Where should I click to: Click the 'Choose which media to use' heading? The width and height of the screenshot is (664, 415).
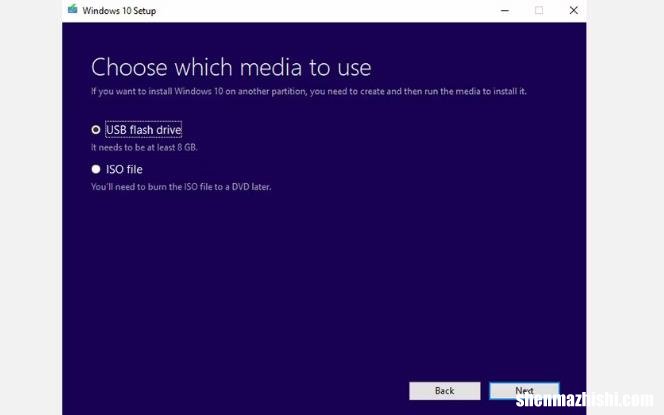(231, 67)
